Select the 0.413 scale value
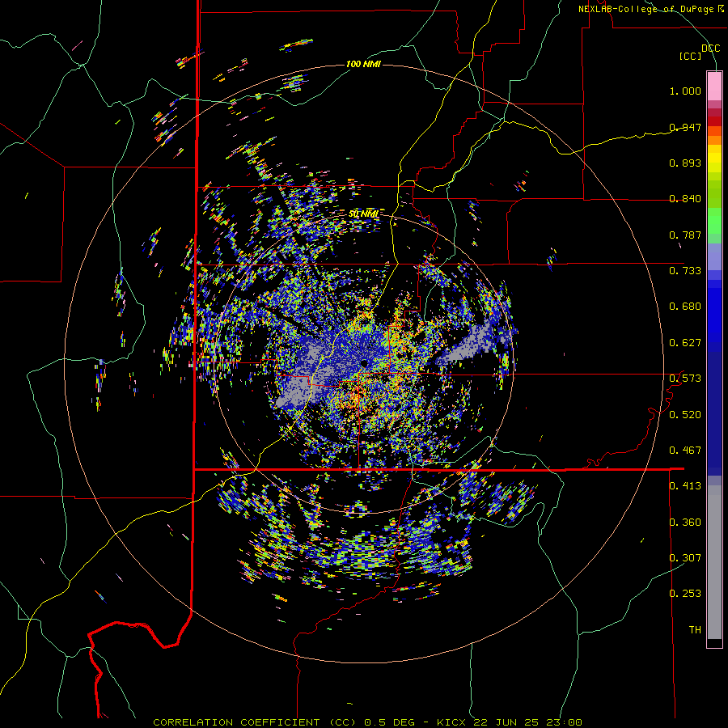Viewport: 728px width, 728px height. point(685,486)
